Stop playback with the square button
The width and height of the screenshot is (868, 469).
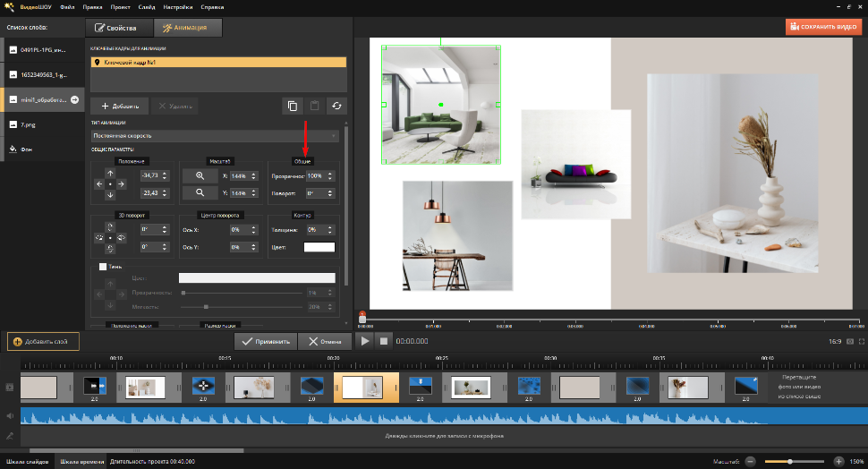[384, 341]
